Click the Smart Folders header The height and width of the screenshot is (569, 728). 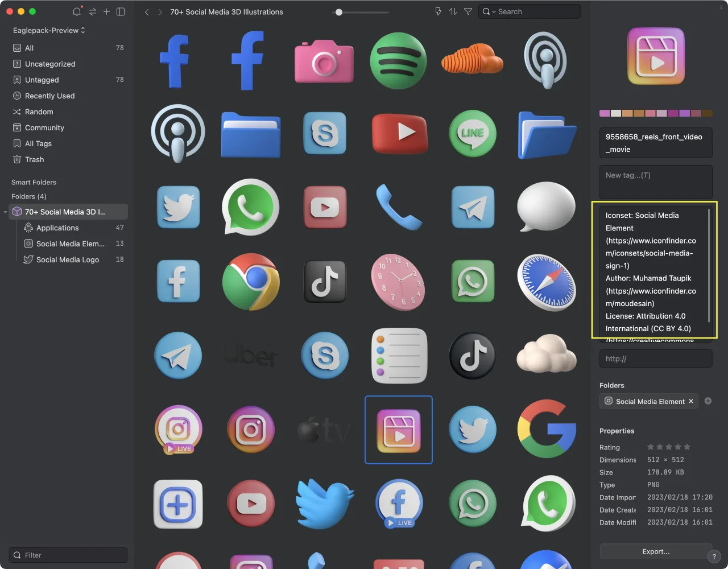point(34,182)
